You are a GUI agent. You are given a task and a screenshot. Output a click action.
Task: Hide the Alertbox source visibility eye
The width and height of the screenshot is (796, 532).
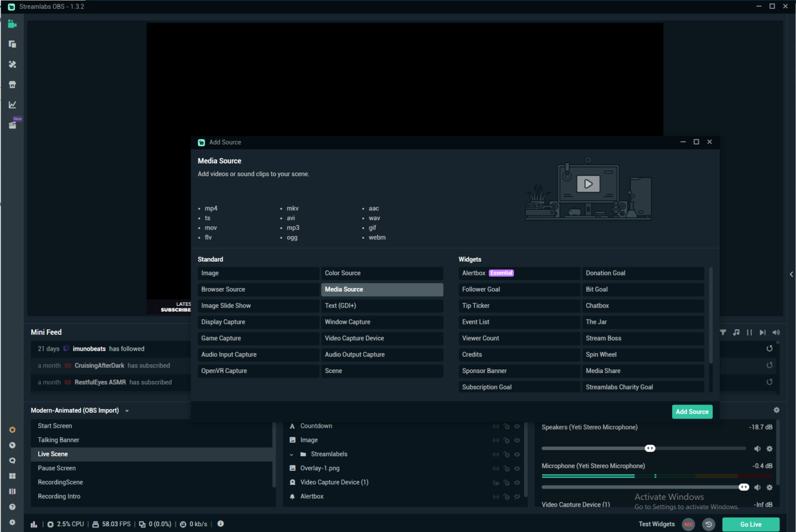pos(517,496)
